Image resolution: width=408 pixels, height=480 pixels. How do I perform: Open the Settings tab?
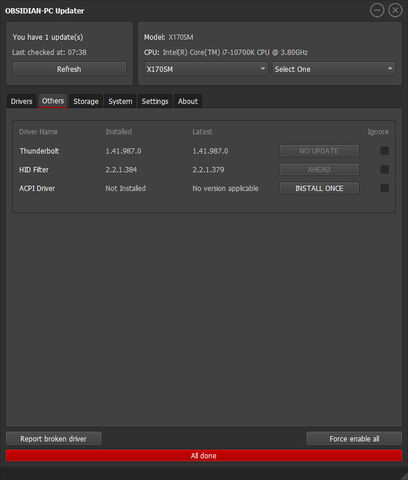155,101
